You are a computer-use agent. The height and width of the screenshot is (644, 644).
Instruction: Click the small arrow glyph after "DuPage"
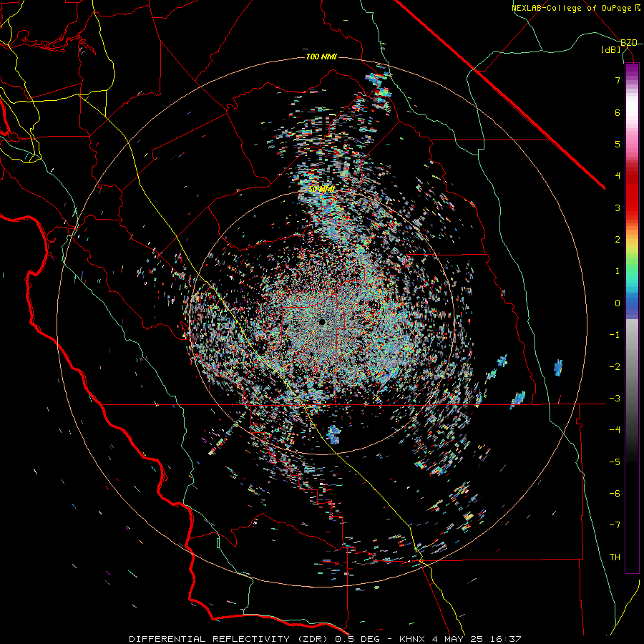point(638,8)
